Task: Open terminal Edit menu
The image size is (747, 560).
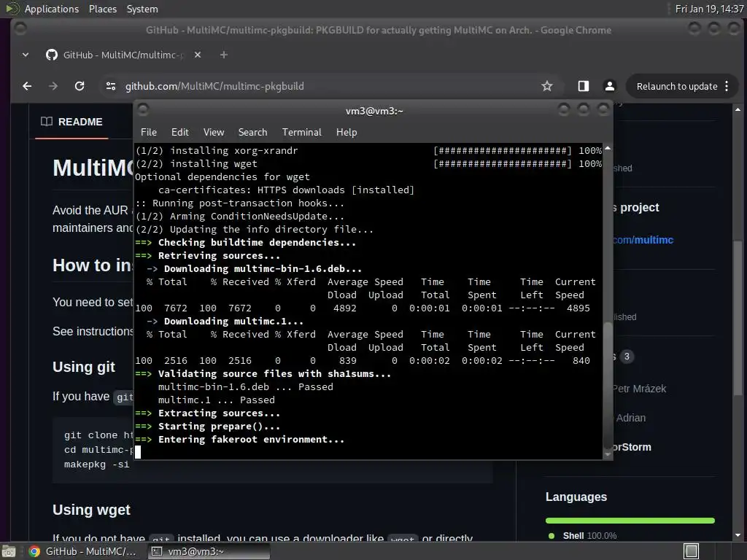Action: click(179, 133)
